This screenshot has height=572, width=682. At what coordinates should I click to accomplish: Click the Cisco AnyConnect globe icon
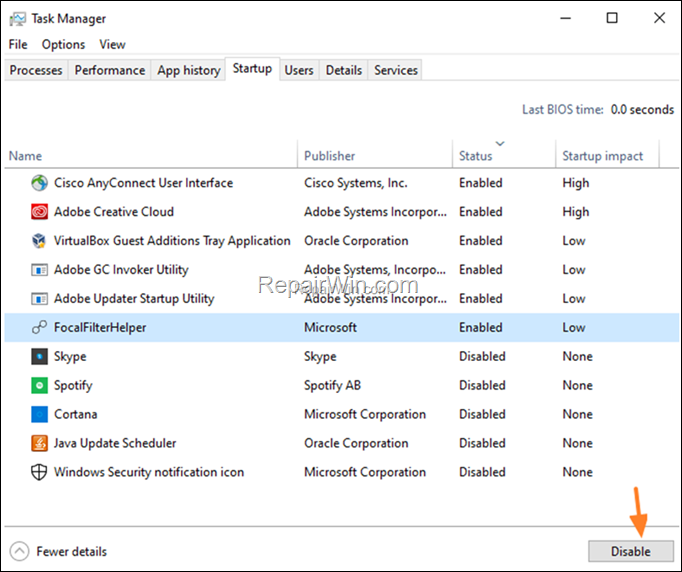click(39, 183)
